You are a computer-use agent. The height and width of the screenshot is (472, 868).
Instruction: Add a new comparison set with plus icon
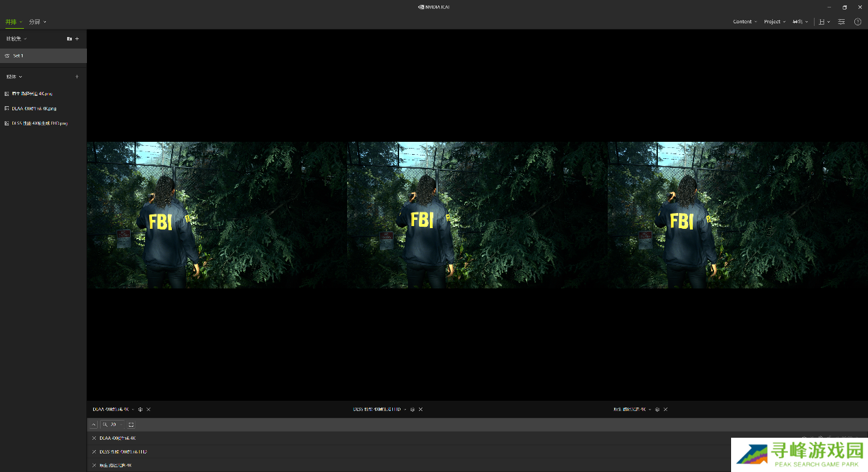(x=77, y=39)
